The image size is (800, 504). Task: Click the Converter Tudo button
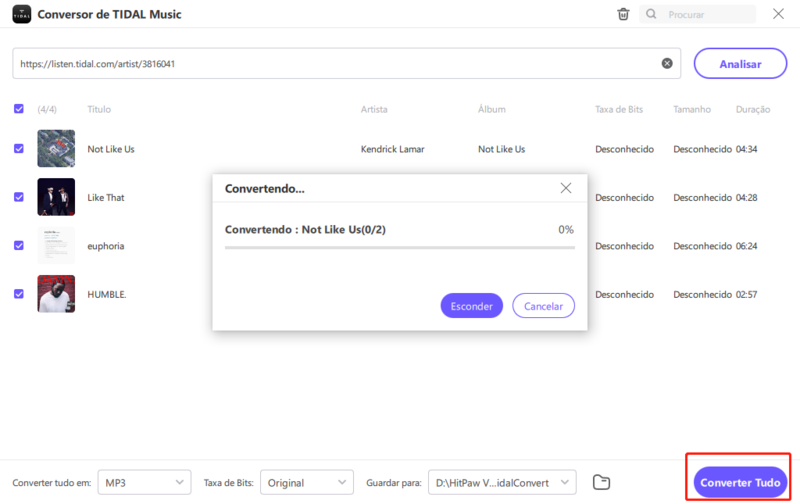[x=740, y=482]
